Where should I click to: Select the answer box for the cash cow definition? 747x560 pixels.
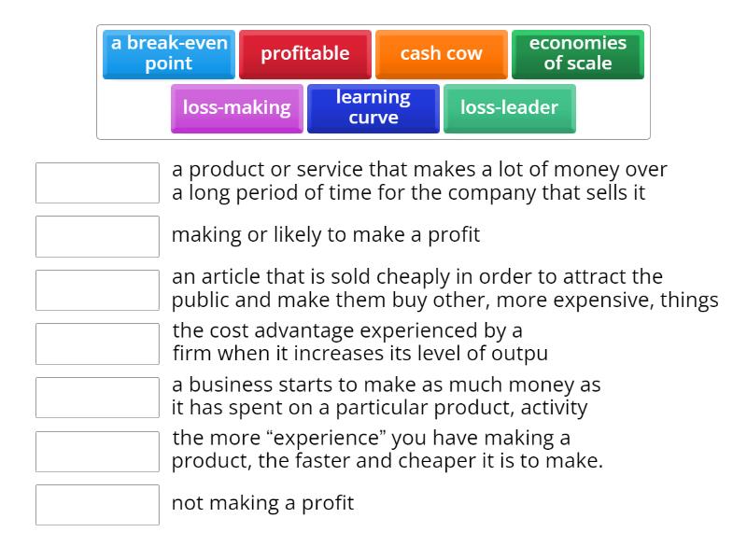point(97,183)
